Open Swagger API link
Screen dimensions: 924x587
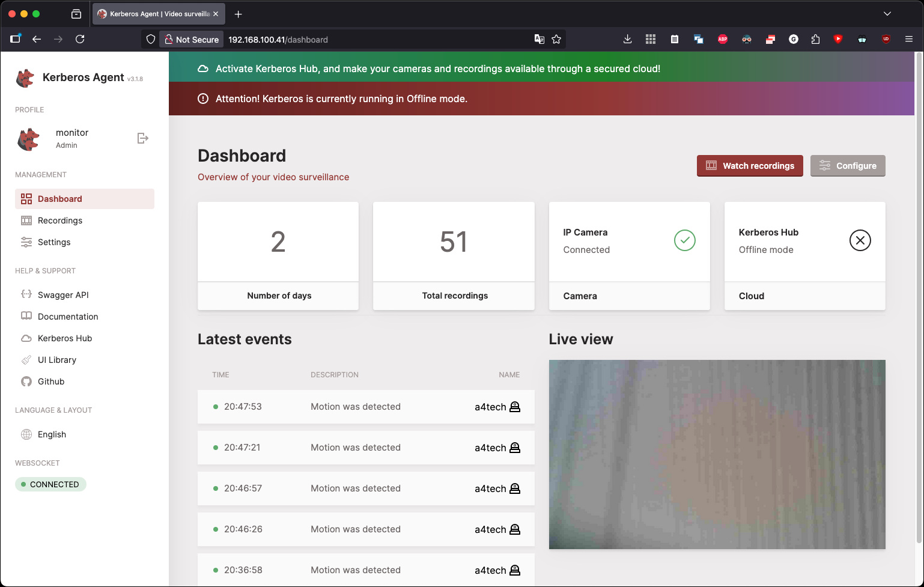point(85,295)
